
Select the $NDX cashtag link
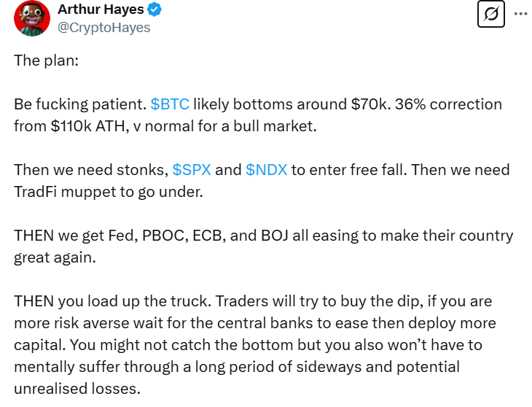pos(266,170)
